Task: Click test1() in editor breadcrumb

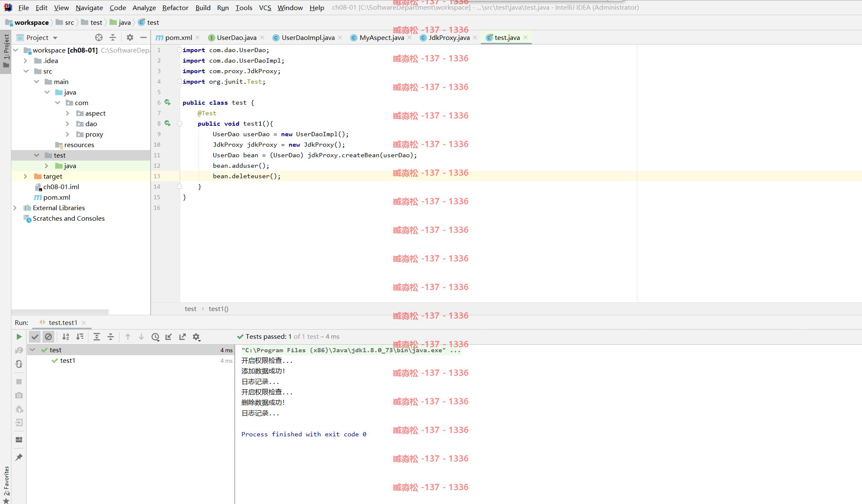Action: coord(218,309)
